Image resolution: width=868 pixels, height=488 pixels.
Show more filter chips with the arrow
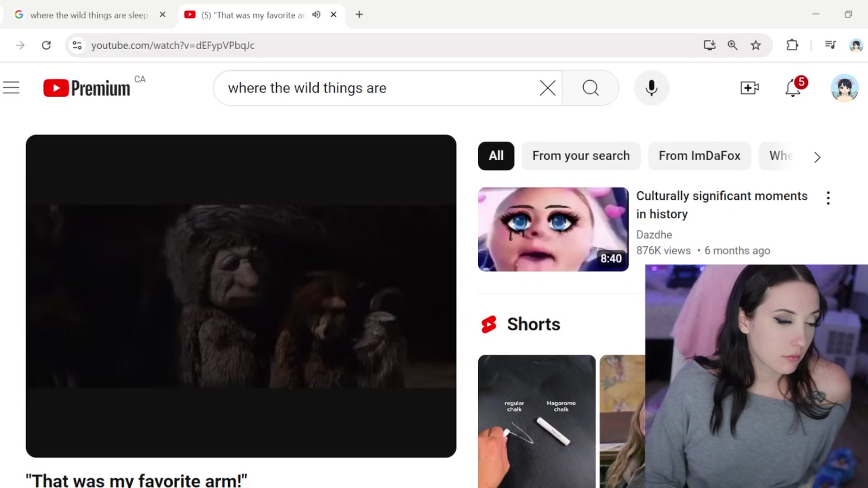[x=817, y=157]
